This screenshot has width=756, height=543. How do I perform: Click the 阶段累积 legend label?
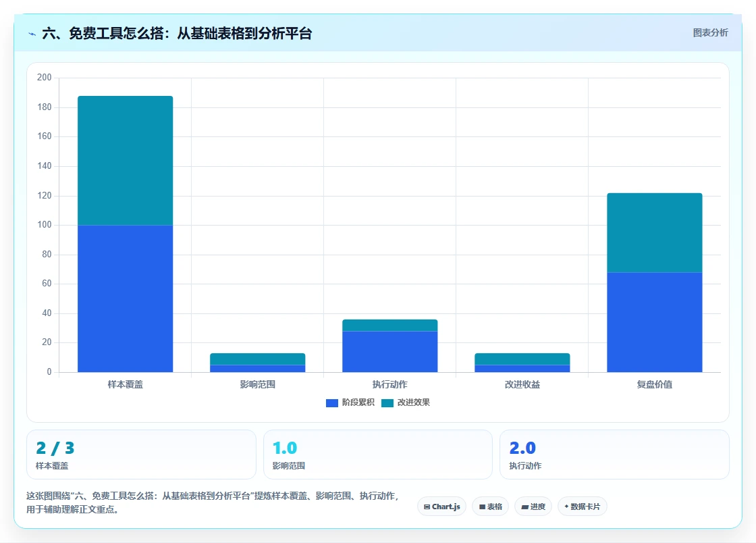[x=358, y=403]
